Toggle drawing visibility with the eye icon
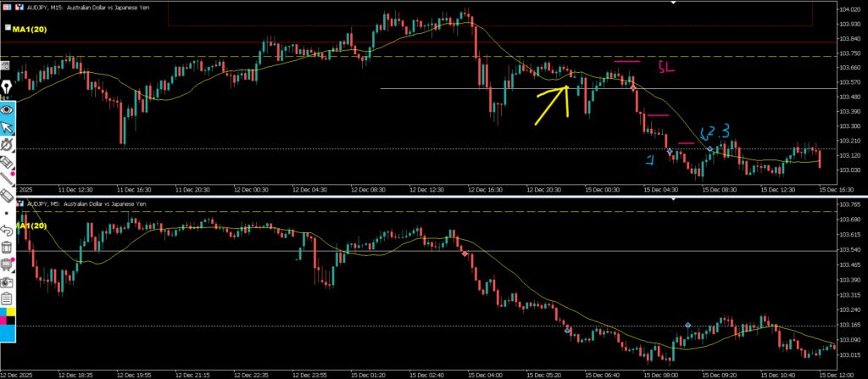Viewport: 868px width, 379px height. click(x=7, y=109)
